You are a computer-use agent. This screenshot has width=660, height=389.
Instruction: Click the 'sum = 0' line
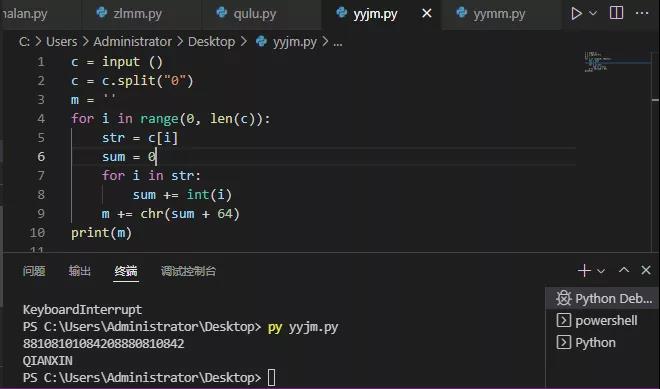tap(129, 157)
